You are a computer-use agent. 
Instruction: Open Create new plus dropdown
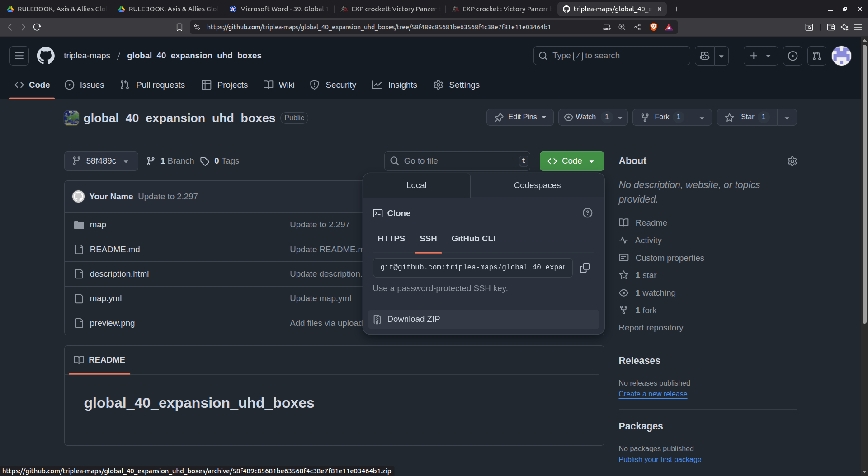tap(761, 56)
